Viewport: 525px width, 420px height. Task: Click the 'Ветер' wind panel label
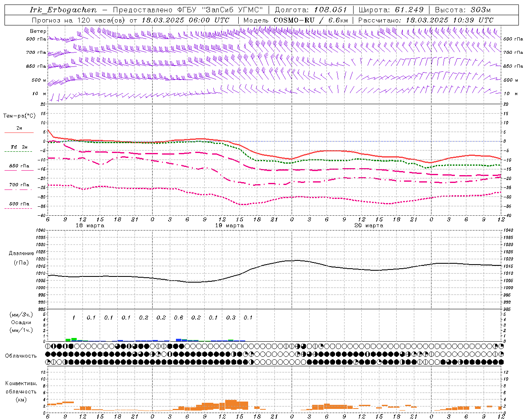tap(38, 31)
